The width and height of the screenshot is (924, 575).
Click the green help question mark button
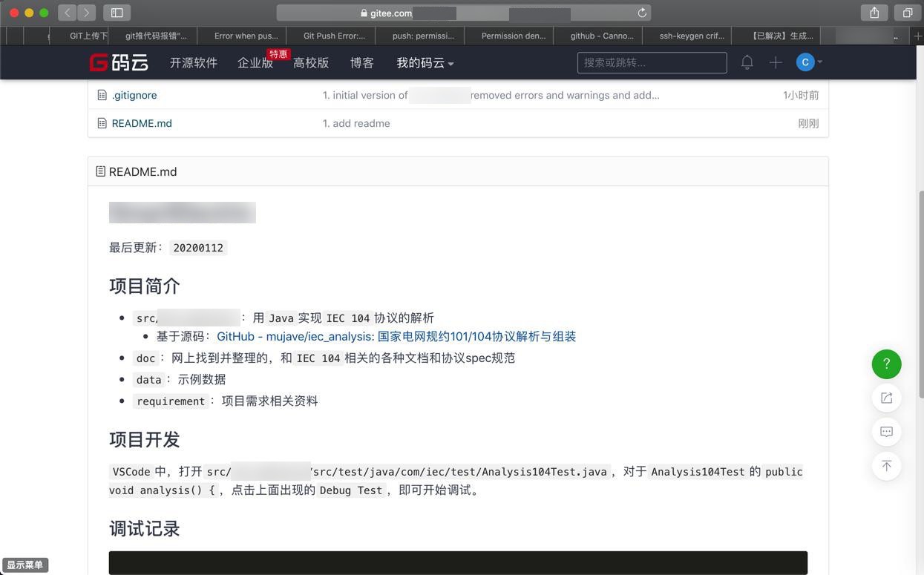(886, 364)
